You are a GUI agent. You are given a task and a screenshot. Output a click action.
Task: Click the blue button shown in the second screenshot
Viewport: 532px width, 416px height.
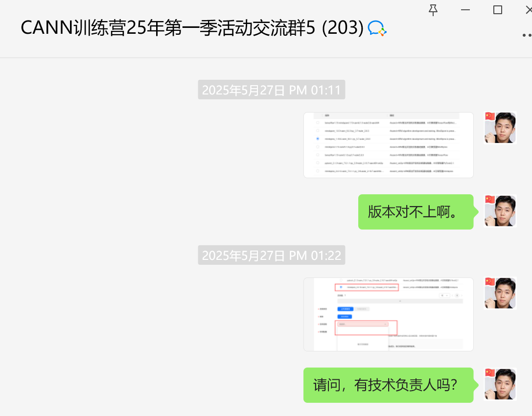(345, 308)
